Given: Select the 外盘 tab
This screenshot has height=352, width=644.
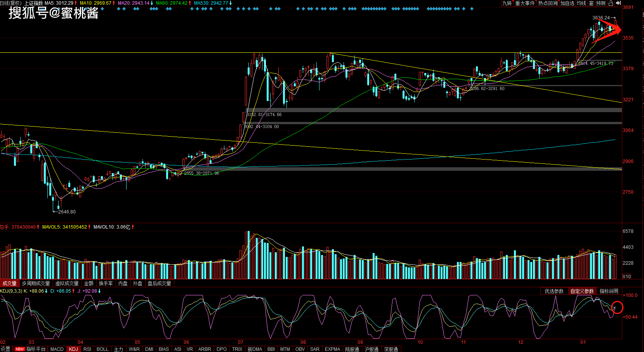Looking at the screenshot, I should pos(137,283).
